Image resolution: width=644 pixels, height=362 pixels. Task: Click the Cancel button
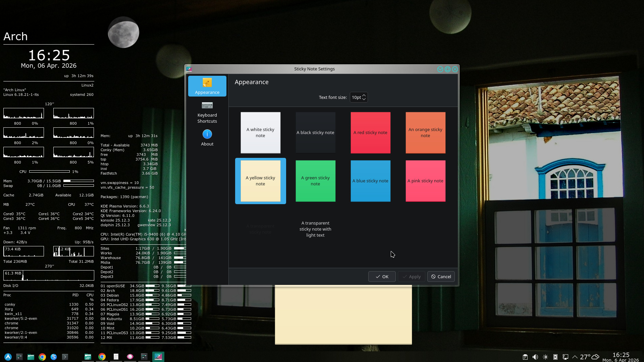coord(441,277)
